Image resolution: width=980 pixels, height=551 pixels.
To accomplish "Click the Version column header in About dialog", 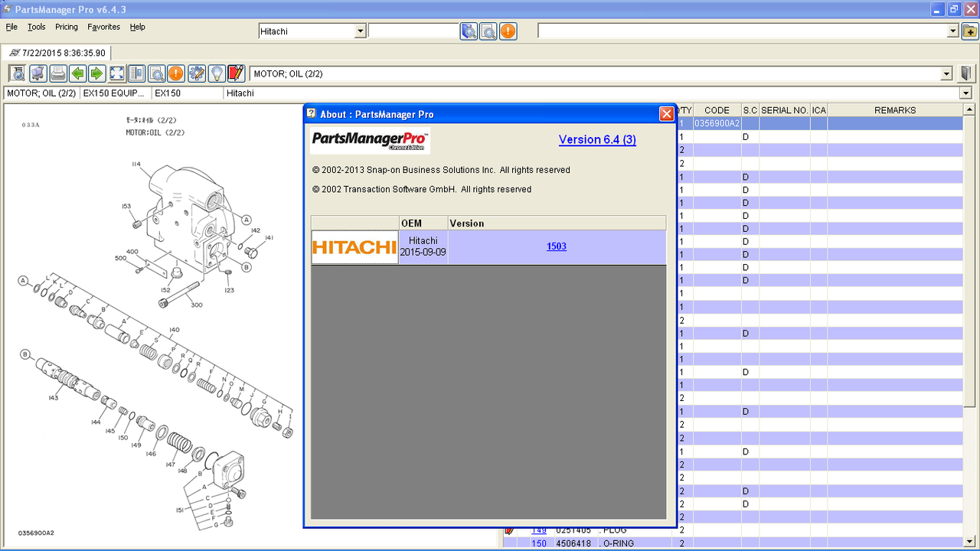I will tap(557, 223).
